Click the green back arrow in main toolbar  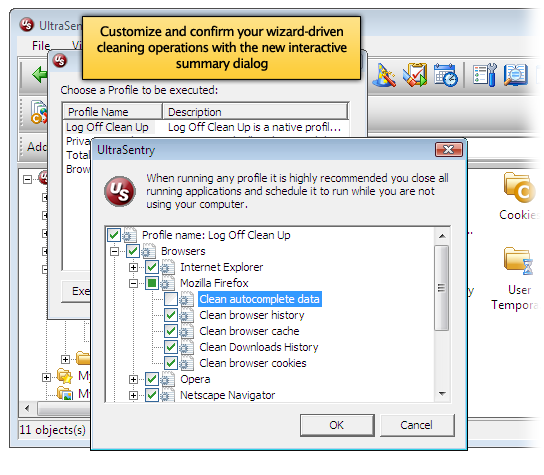(39, 74)
